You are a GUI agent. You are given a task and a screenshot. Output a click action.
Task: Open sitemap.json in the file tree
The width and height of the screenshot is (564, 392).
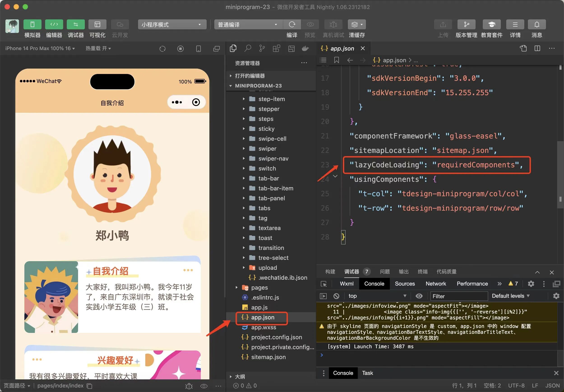[268, 357]
